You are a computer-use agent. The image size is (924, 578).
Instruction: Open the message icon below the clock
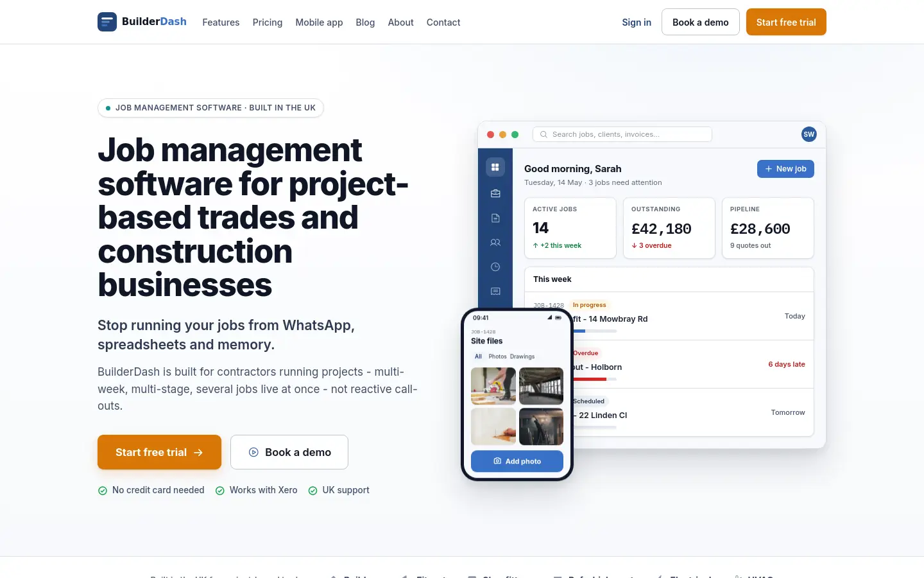point(495,292)
